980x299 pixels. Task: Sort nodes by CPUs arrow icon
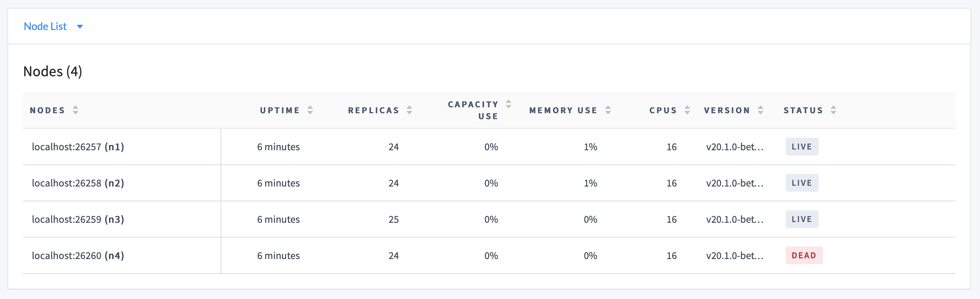click(687, 110)
